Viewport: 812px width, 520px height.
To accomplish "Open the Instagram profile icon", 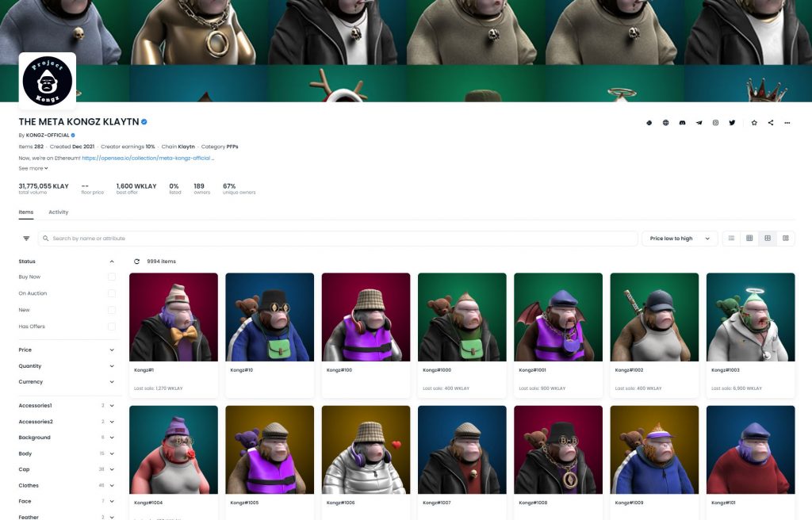I will (x=715, y=123).
